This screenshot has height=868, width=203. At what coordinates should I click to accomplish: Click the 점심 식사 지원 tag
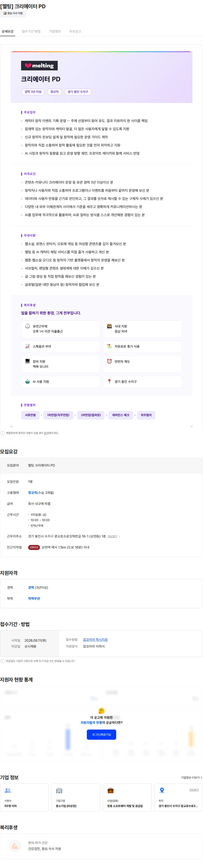13,14
